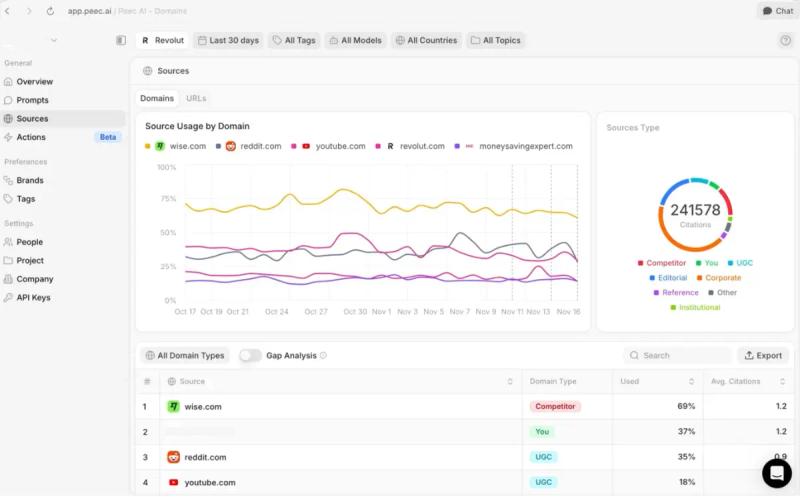This screenshot has height=497, width=800.
Task: Click the Gap Analysis info icon
Action: click(x=323, y=356)
